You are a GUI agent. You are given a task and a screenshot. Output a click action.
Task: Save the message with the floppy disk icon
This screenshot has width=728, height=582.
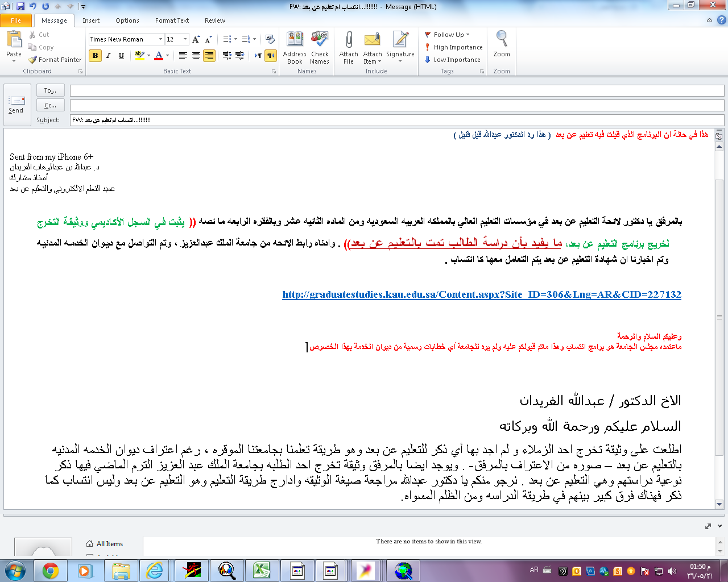click(20, 6)
